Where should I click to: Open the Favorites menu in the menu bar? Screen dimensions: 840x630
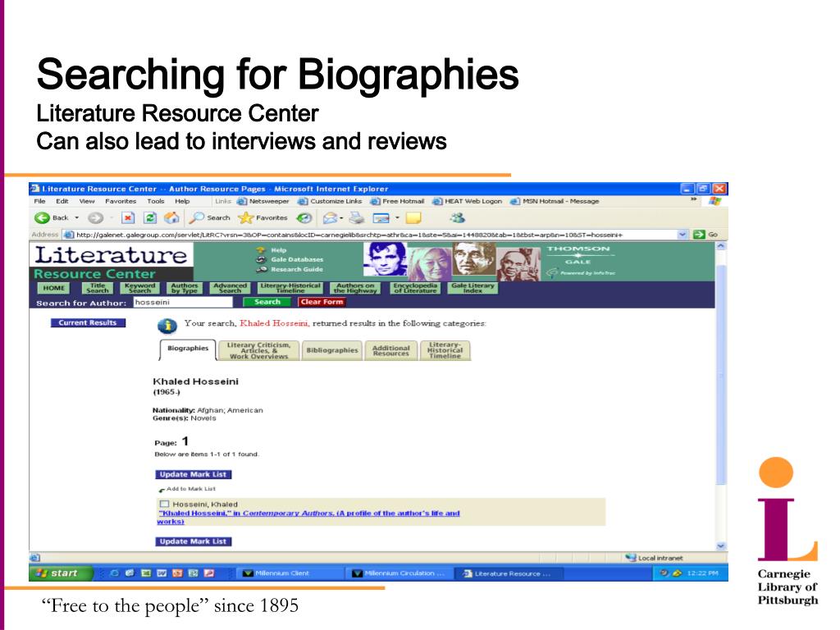click(x=121, y=201)
